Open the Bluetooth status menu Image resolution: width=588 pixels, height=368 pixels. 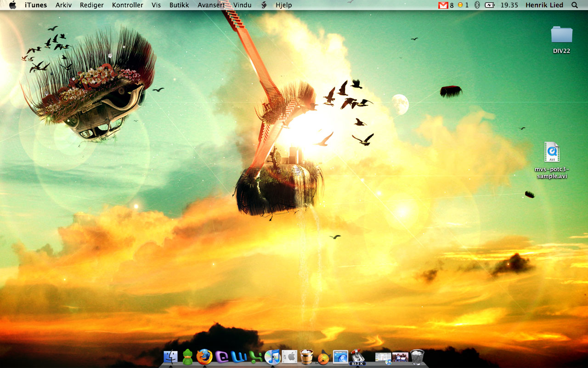[x=477, y=5]
